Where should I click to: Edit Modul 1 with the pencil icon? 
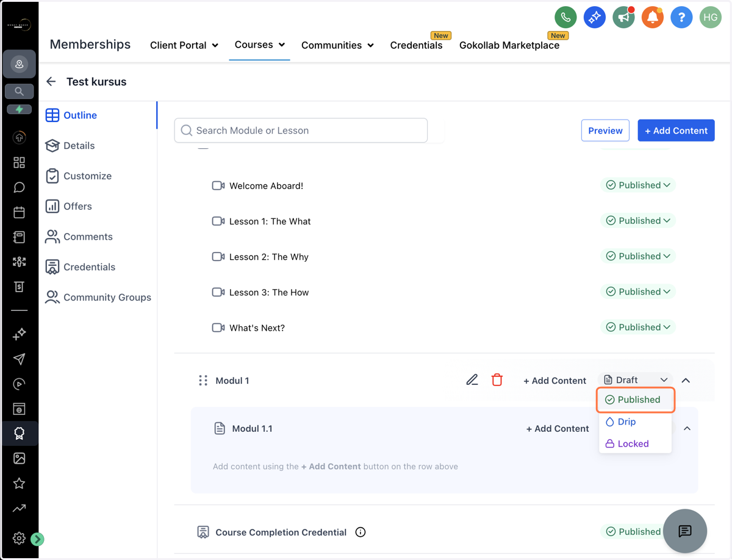coord(472,380)
